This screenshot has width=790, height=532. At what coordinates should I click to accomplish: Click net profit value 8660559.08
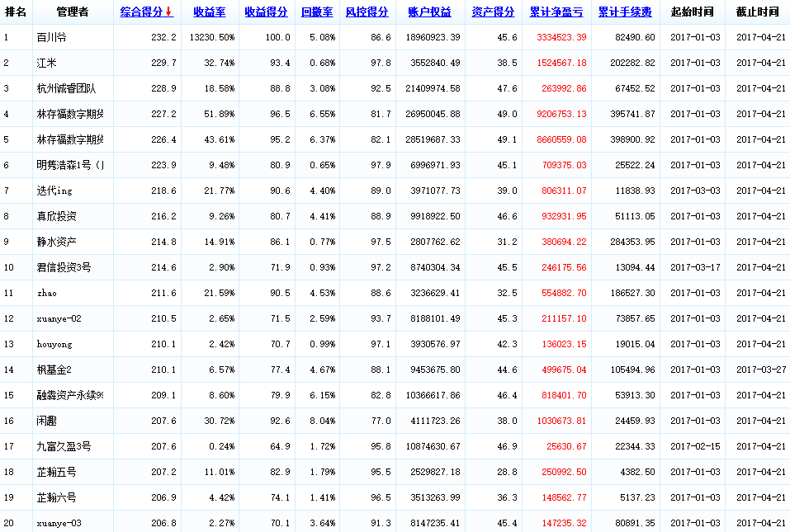[x=561, y=139]
